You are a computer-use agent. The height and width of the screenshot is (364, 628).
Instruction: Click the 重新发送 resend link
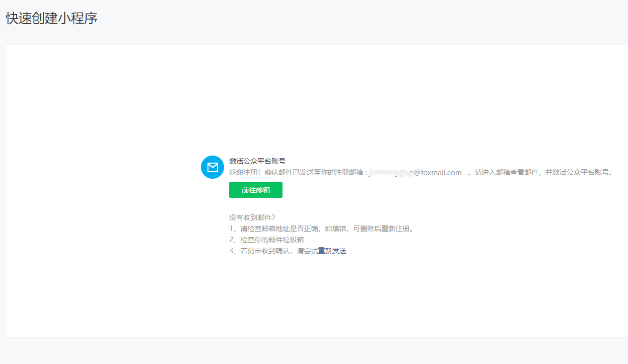point(332,251)
